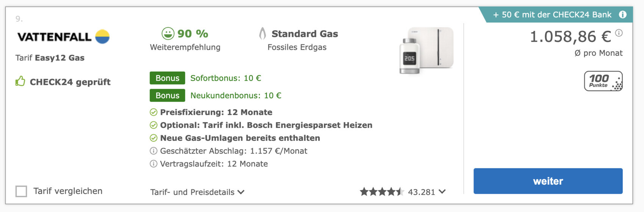Image resolution: width=644 pixels, height=212 pixels.
Task: Click the 100 Punkte badge
Action: pyautogui.click(x=603, y=81)
